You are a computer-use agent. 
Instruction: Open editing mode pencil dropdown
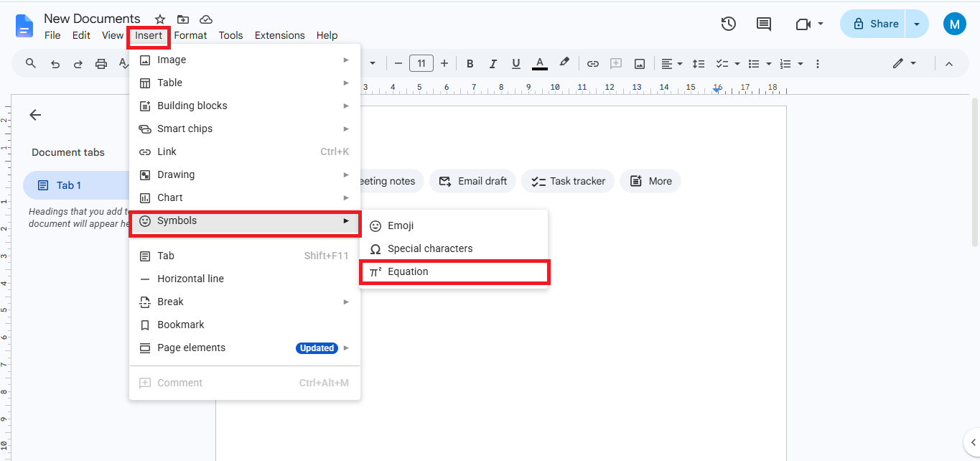[x=904, y=63]
